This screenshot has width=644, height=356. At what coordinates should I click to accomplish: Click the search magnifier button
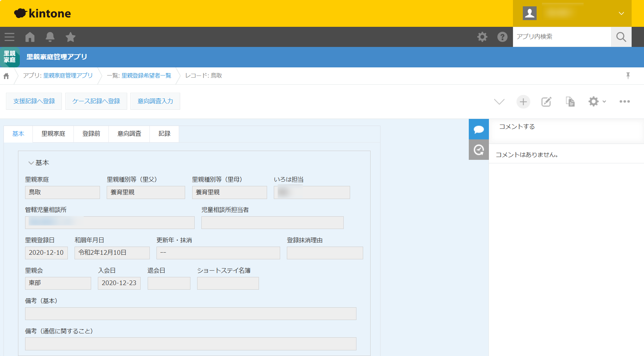pyautogui.click(x=621, y=37)
